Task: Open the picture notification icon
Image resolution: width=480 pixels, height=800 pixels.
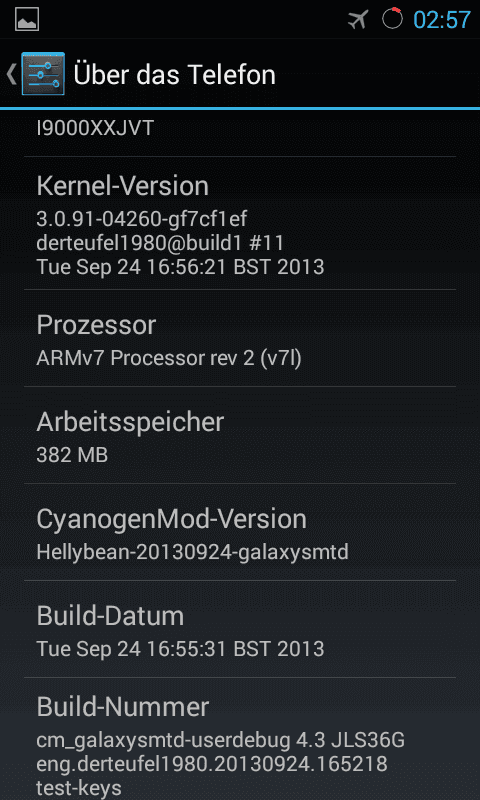Action: [x=27, y=19]
